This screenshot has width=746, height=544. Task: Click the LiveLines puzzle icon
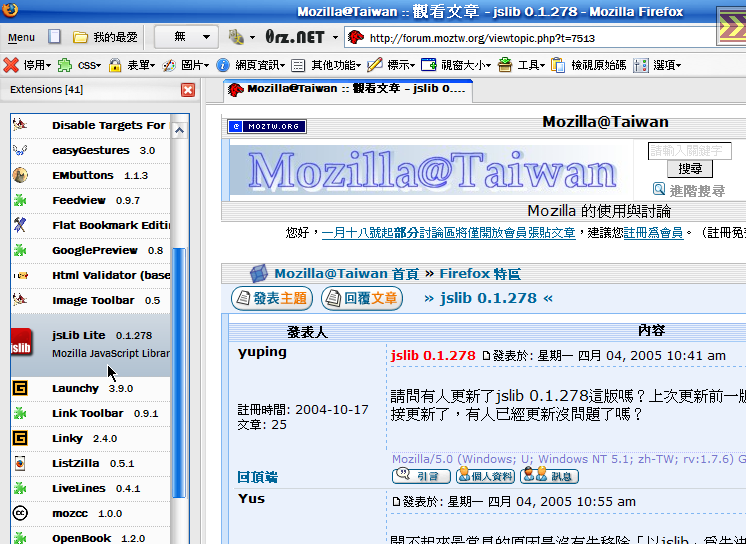pyautogui.click(x=20, y=488)
